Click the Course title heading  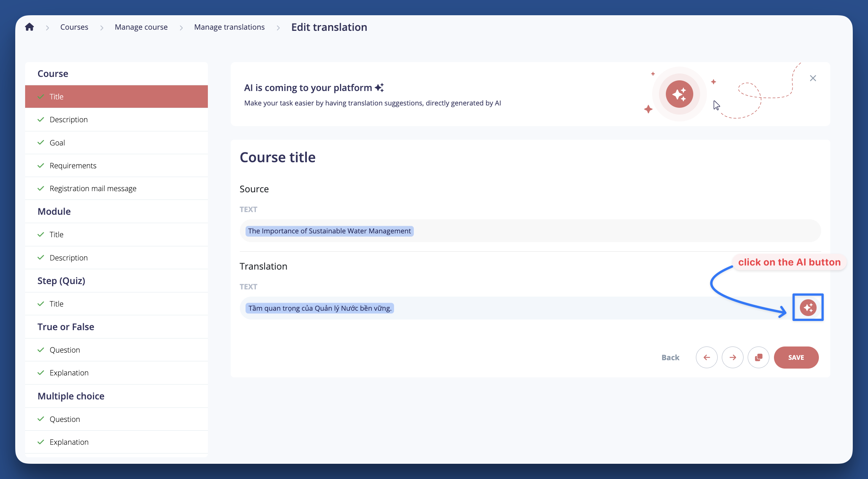tap(278, 157)
